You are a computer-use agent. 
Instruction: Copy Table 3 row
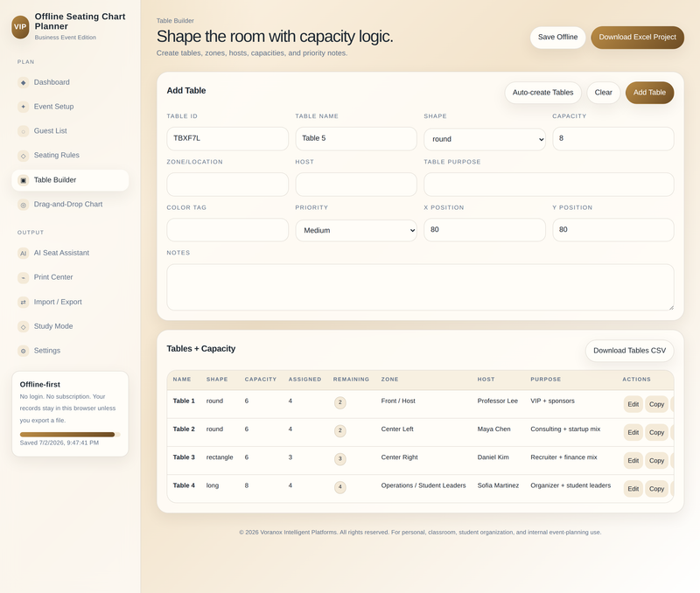(656, 460)
